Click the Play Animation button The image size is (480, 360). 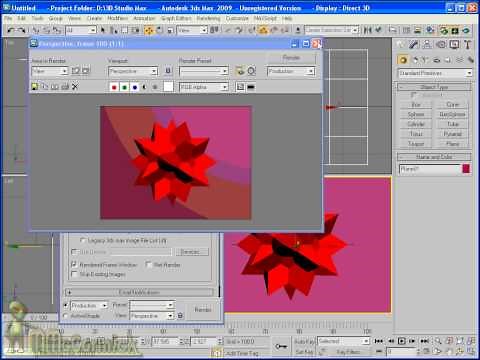[x=402, y=341]
